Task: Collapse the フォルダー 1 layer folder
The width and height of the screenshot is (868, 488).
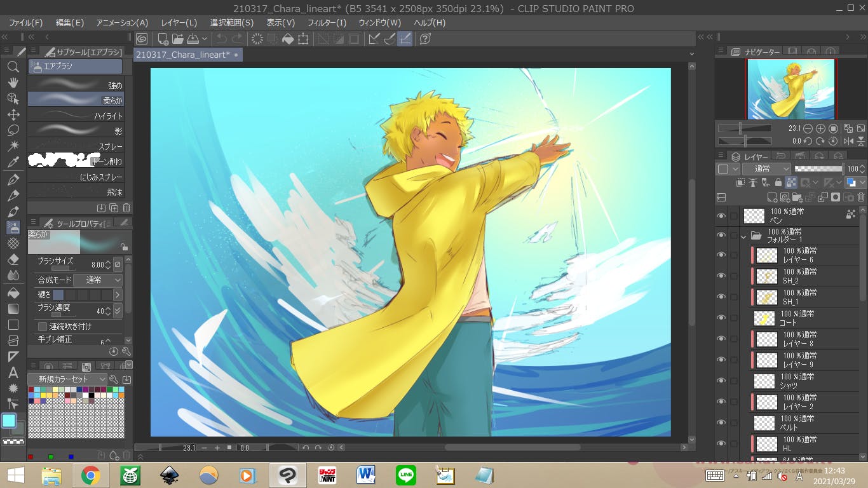Action: click(743, 236)
